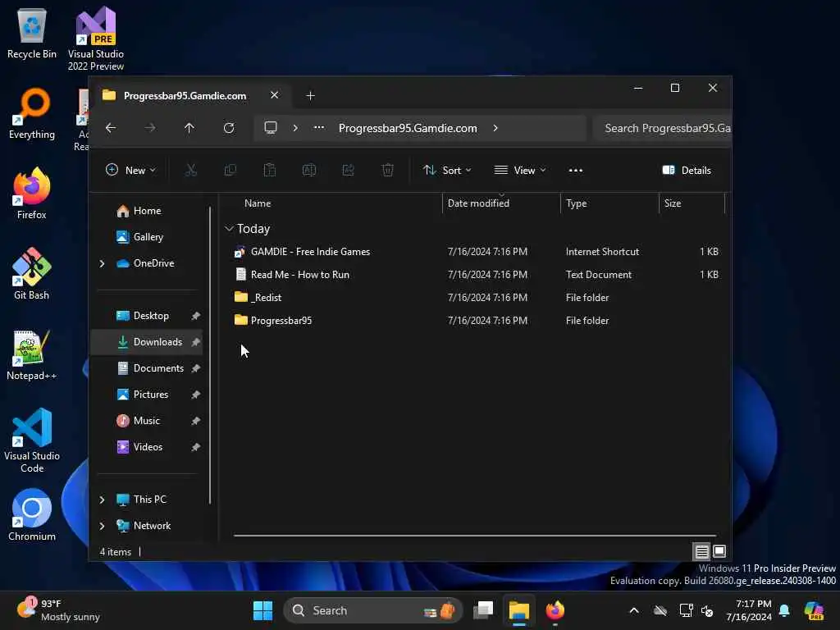Click the Forward navigation arrow

pos(150,128)
